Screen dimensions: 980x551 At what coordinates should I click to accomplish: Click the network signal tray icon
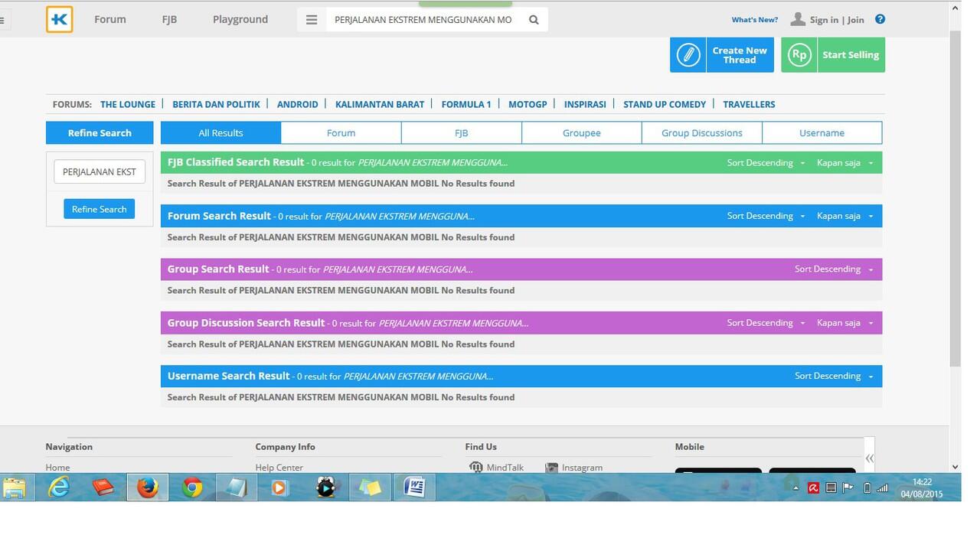pos(883,487)
